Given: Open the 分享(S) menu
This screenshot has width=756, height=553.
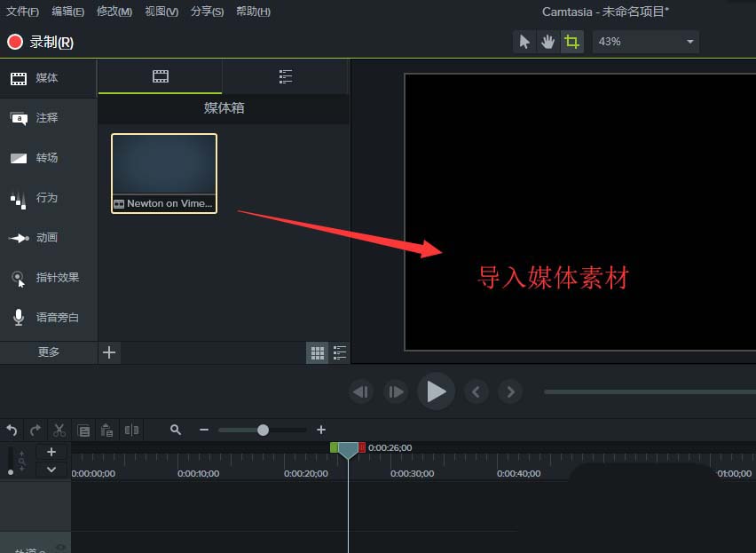Looking at the screenshot, I should [207, 12].
